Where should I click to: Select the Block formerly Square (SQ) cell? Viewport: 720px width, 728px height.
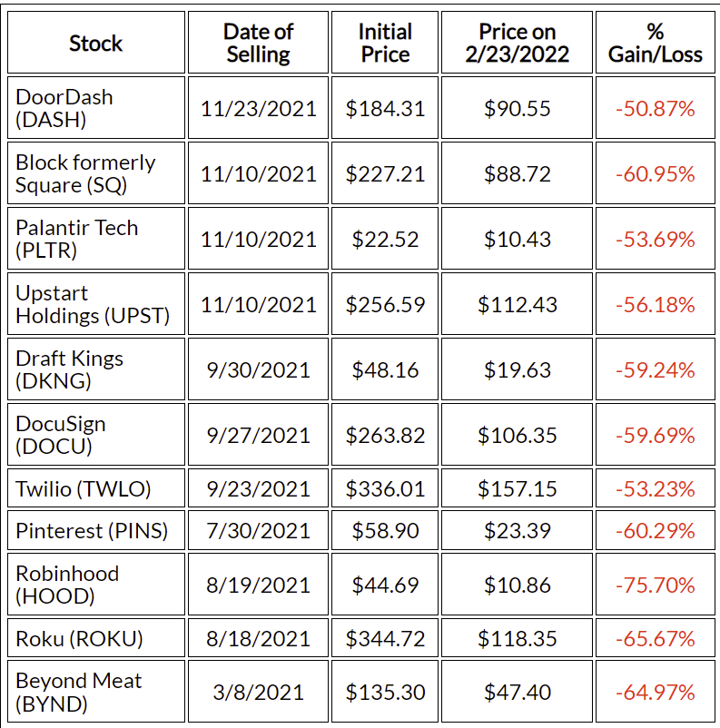(x=95, y=173)
